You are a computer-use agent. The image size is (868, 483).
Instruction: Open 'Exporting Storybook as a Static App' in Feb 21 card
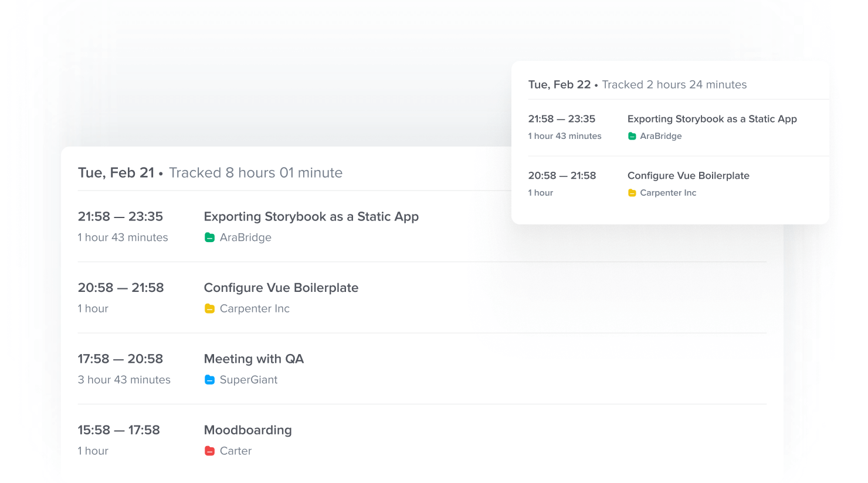pyautogui.click(x=311, y=217)
